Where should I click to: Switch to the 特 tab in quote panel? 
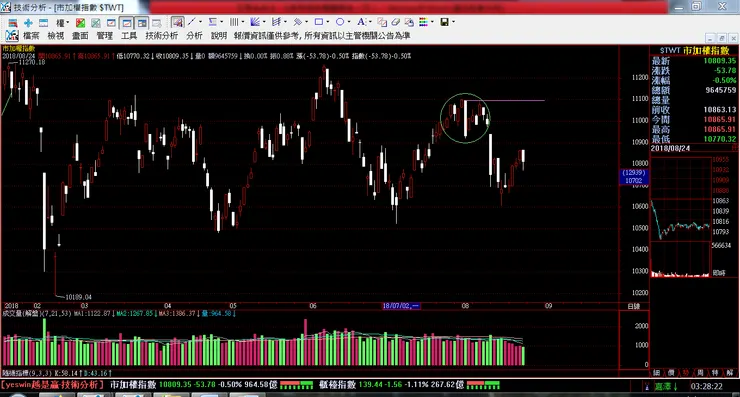(x=715, y=373)
